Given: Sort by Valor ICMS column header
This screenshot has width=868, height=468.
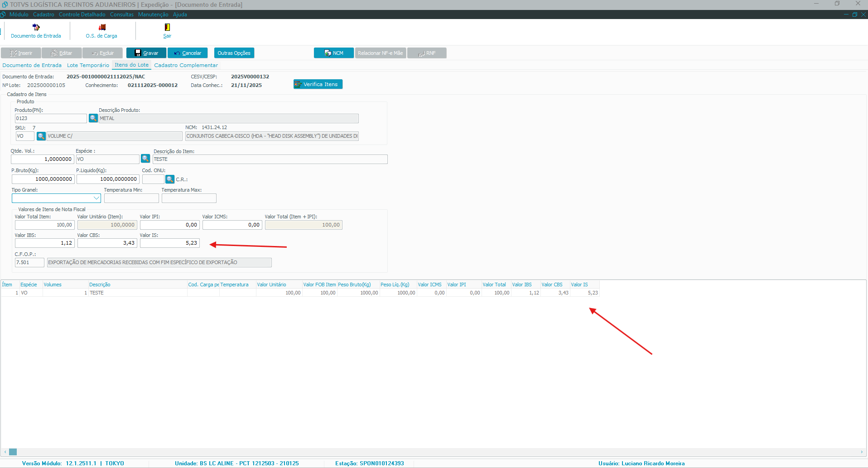Looking at the screenshot, I should 431,285.
